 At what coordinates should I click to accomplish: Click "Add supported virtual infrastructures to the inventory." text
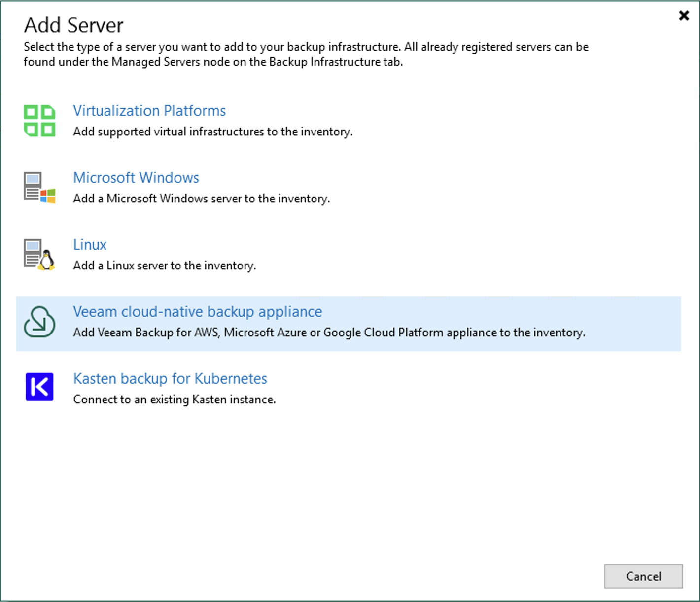click(x=213, y=132)
